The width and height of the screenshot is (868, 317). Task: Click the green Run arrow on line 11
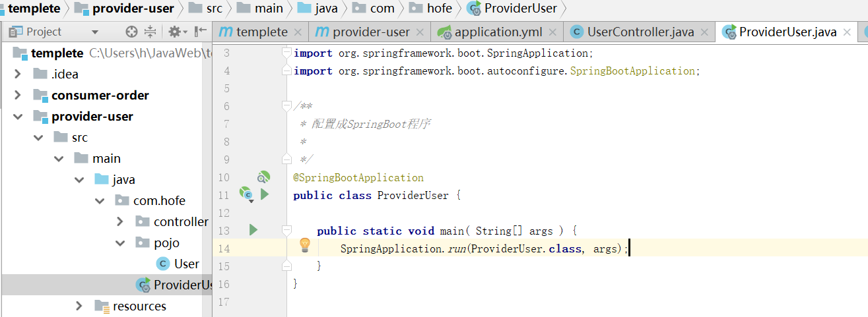pos(265,194)
